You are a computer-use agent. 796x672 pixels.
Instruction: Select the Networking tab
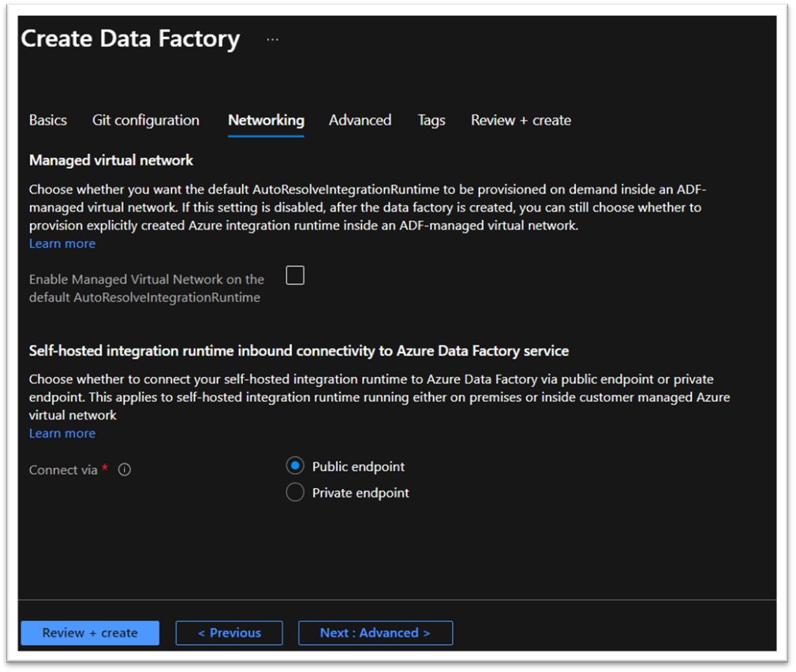266,121
